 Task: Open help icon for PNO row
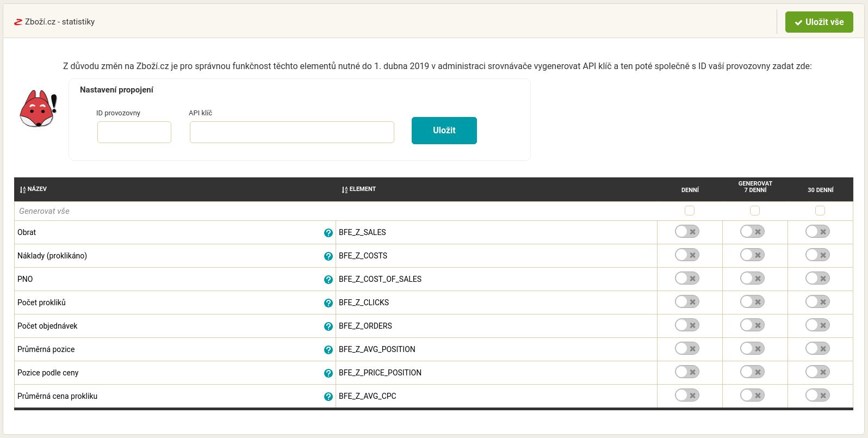(328, 280)
